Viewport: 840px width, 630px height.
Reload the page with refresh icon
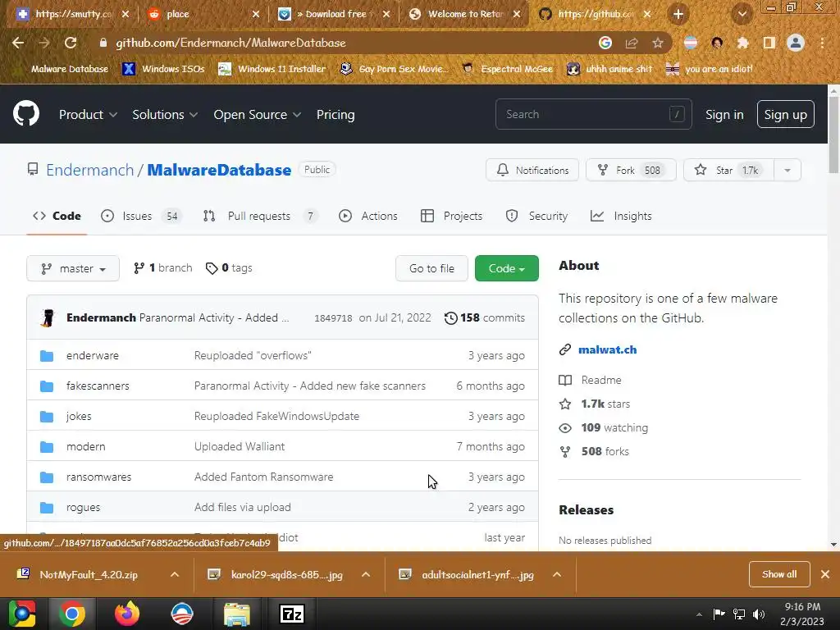pos(71,43)
